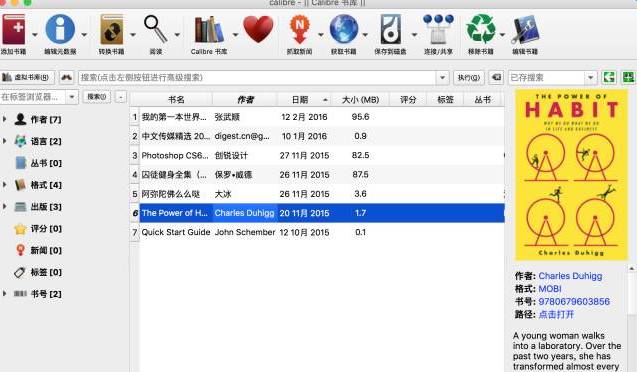Expand the Languages [2] tree node

click(x=4, y=141)
